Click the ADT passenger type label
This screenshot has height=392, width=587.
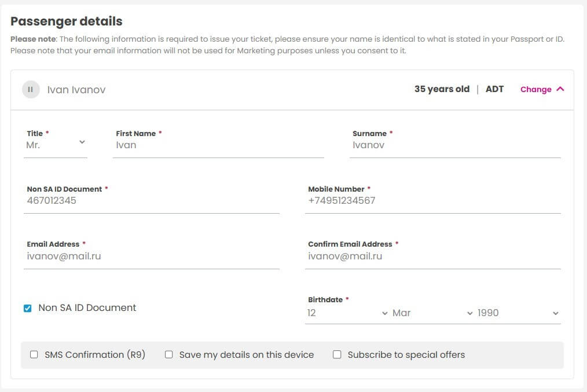(494, 89)
